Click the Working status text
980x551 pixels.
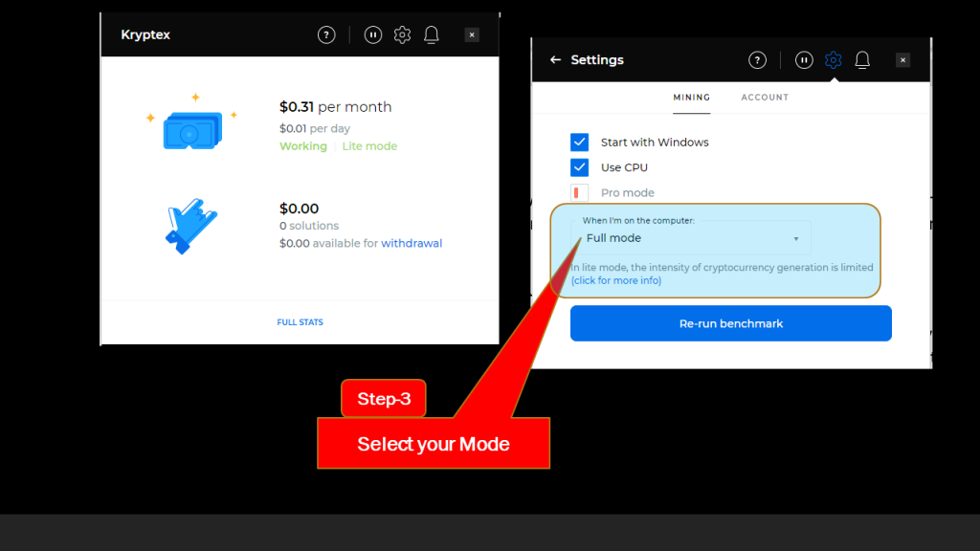pos(303,146)
